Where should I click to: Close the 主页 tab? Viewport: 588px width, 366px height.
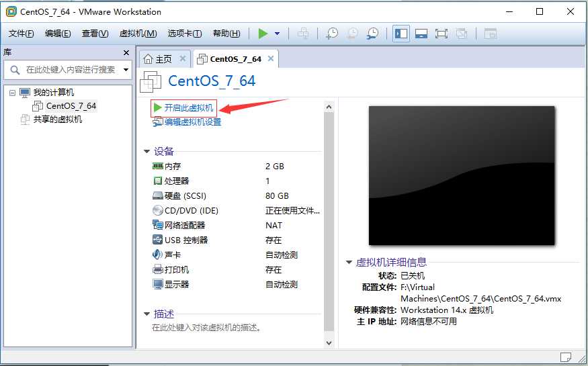[183, 59]
